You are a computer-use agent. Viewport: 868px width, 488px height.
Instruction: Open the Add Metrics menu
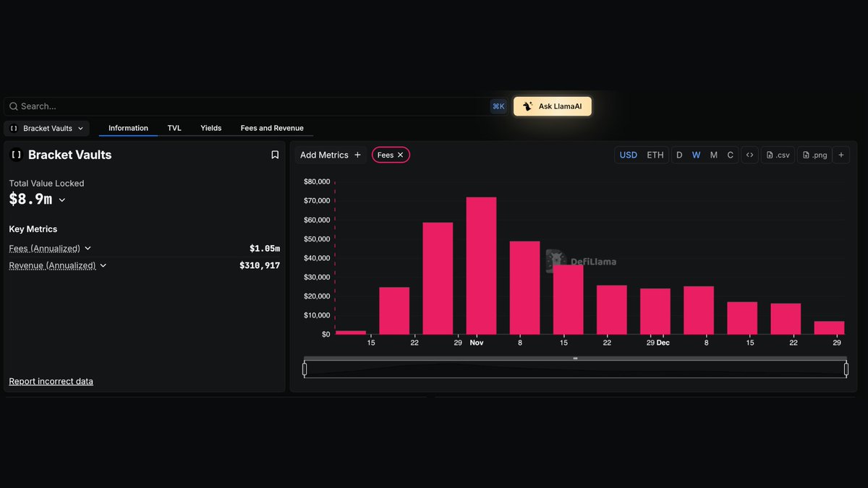tap(331, 155)
